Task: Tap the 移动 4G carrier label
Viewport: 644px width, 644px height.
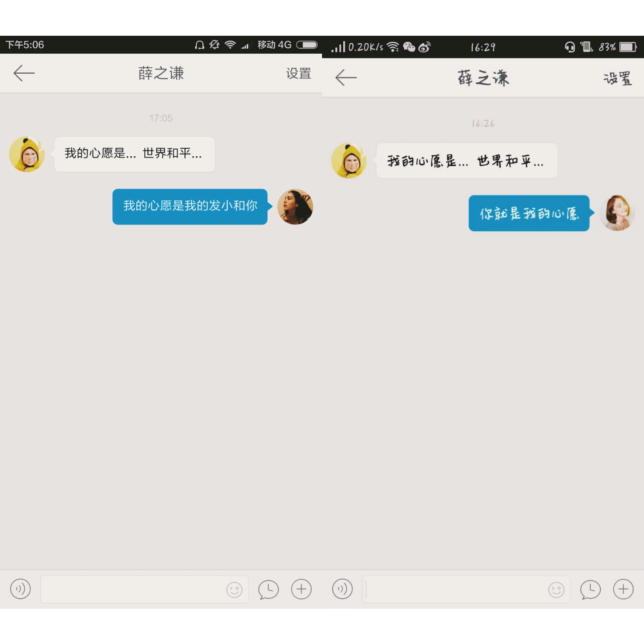Action: coord(275,45)
